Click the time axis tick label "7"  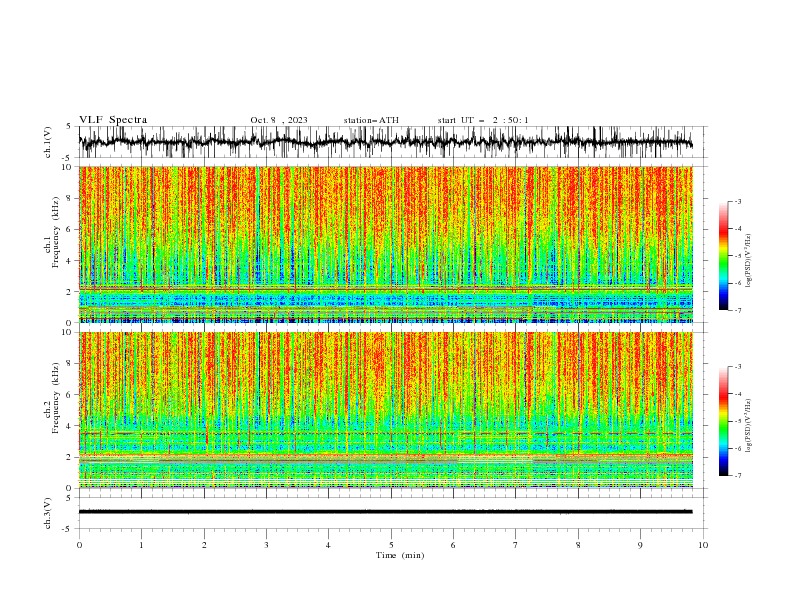coord(516,545)
